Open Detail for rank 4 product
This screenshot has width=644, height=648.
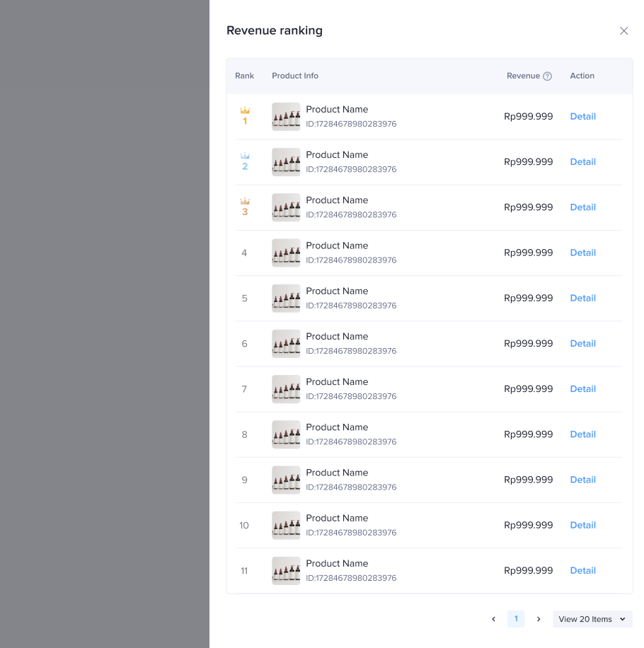tap(582, 253)
